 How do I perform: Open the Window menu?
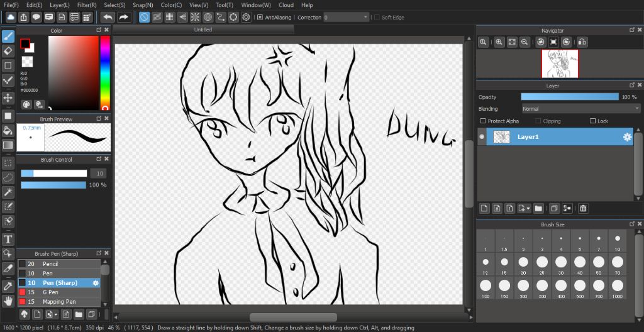click(256, 5)
